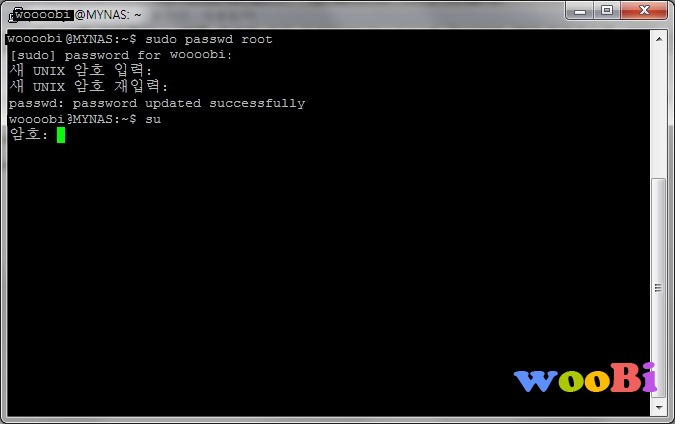Click the scrollbar track above the thumb

[x=659, y=113]
